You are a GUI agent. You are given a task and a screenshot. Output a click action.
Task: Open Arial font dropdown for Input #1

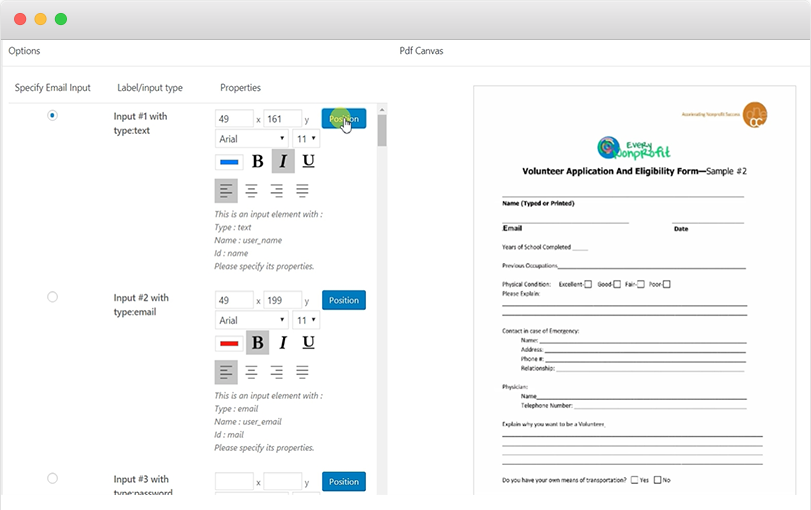click(251, 139)
